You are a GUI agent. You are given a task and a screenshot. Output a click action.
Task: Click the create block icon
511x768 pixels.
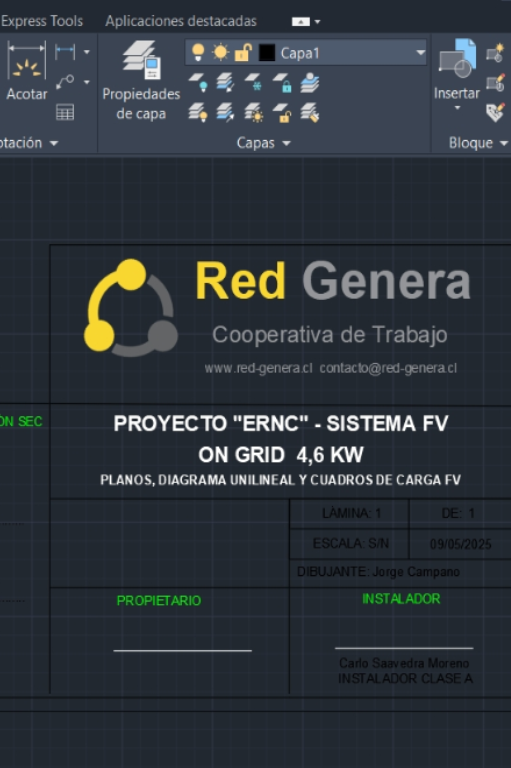pos(495,52)
